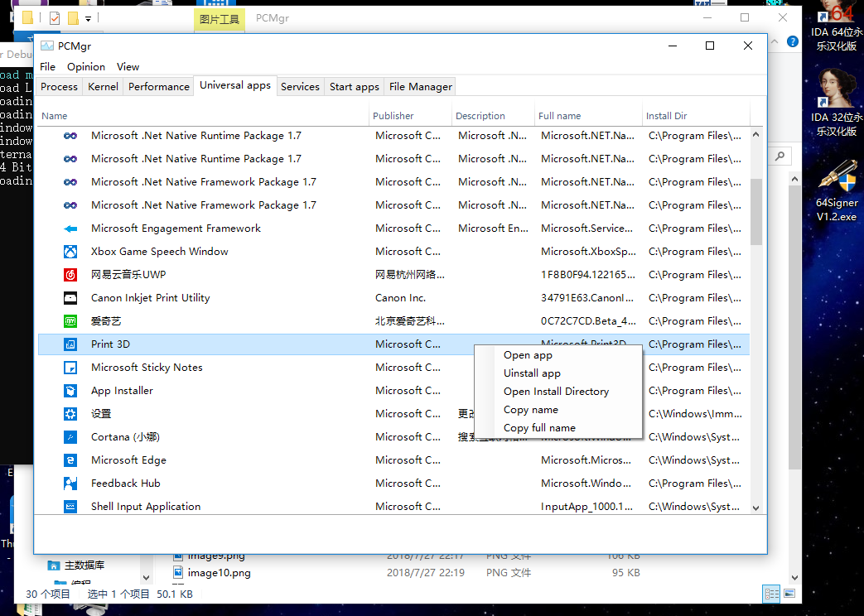Click the Feedback Hub icon
The height and width of the screenshot is (616, 864).
(70, 484)
